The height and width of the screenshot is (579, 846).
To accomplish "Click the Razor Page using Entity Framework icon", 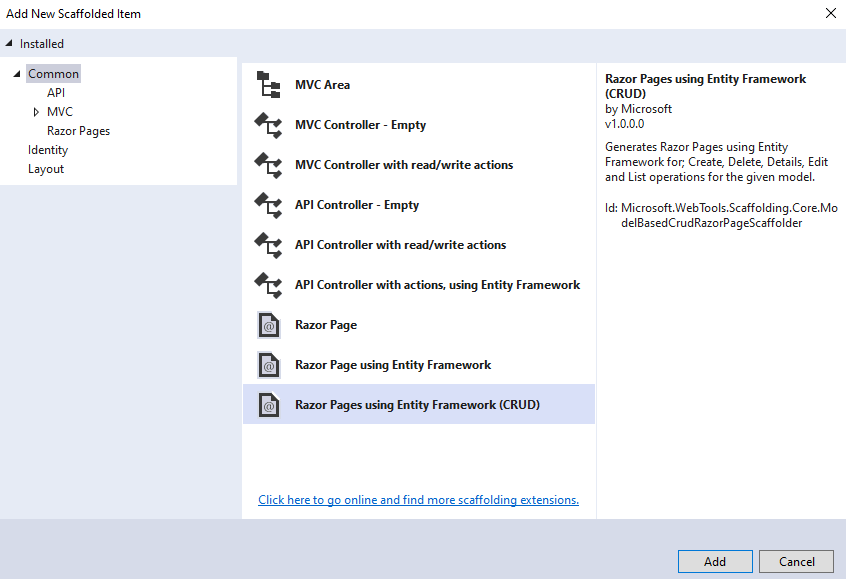I will 269,365.
